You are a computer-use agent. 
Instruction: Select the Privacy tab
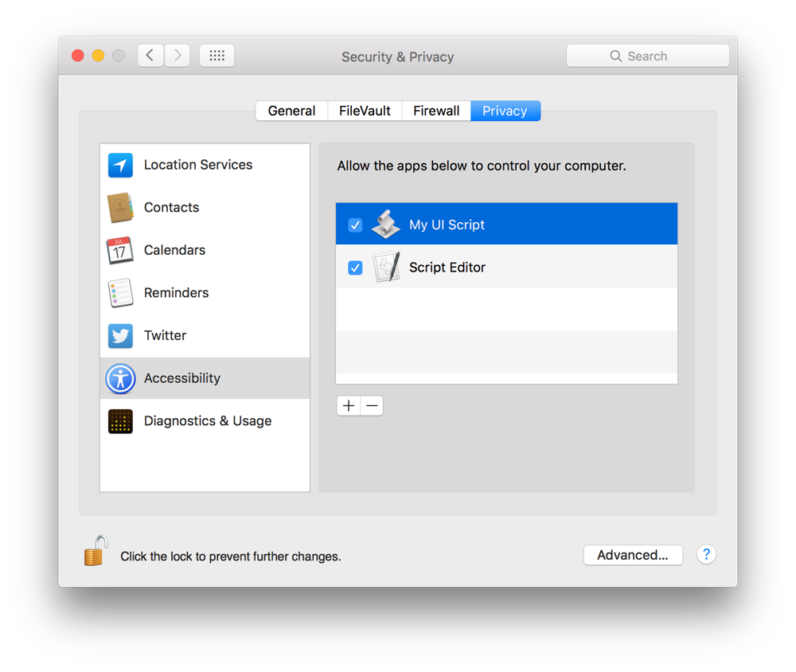tap(505, 111)
